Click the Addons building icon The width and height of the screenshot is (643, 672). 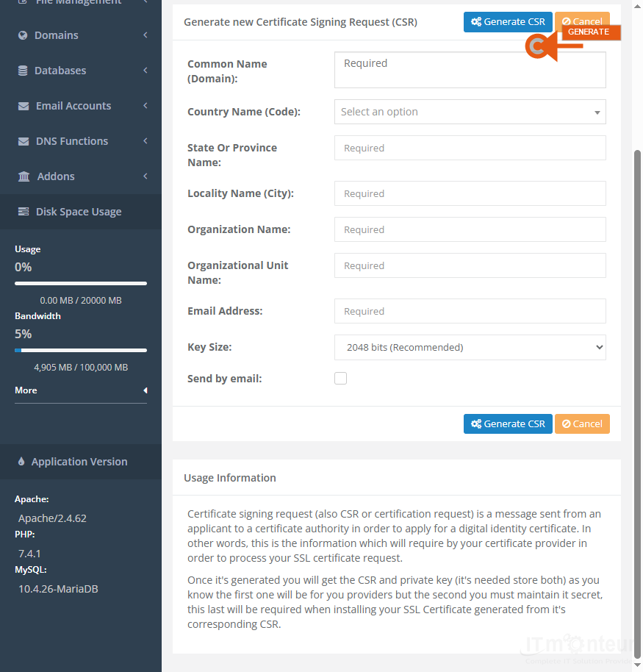24,176
